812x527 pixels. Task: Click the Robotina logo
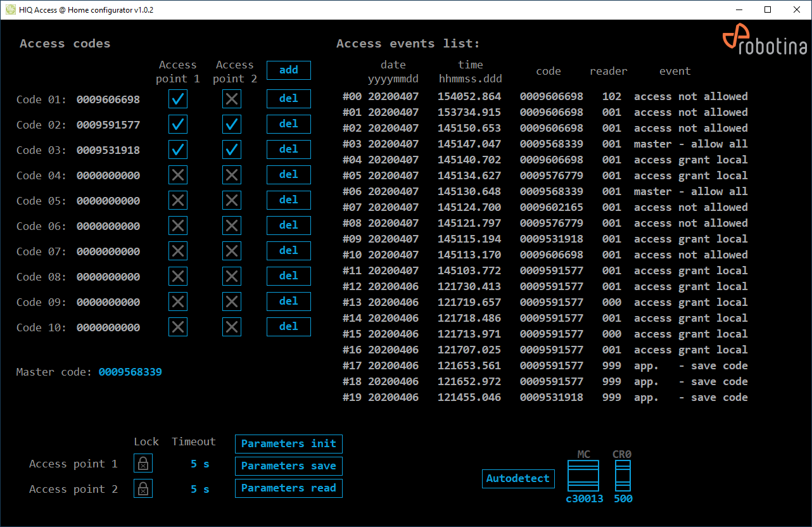click(x=764, y=41)
